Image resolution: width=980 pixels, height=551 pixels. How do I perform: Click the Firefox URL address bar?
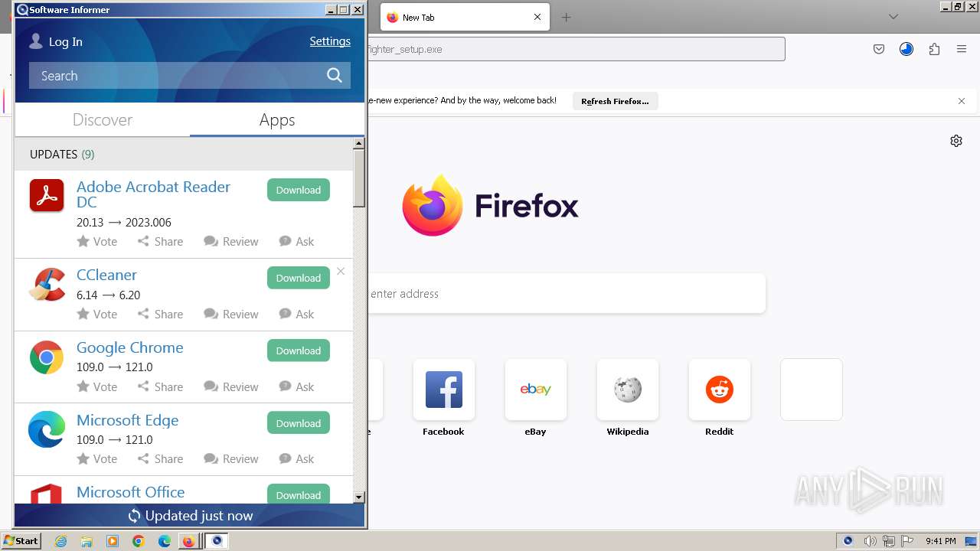coord(576,49)
